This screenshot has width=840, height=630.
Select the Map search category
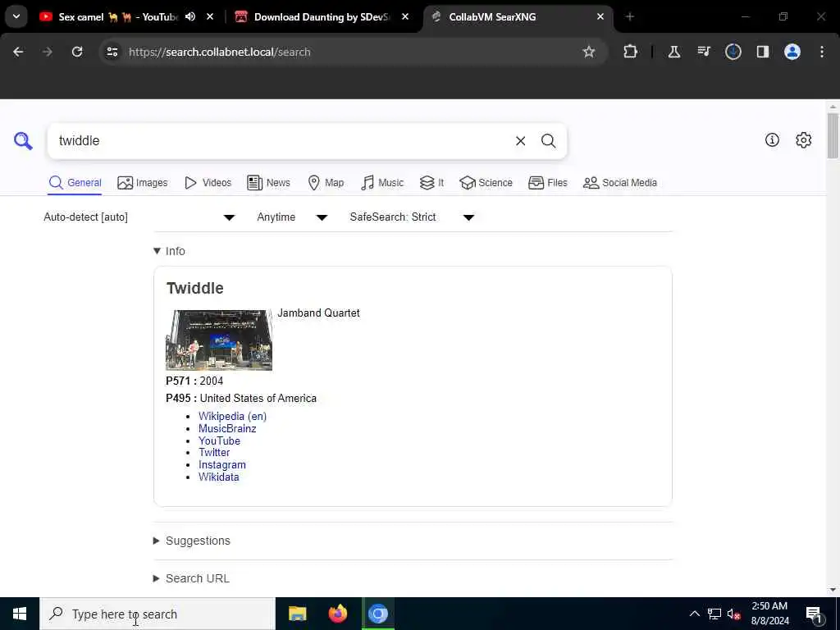(326, 183)
